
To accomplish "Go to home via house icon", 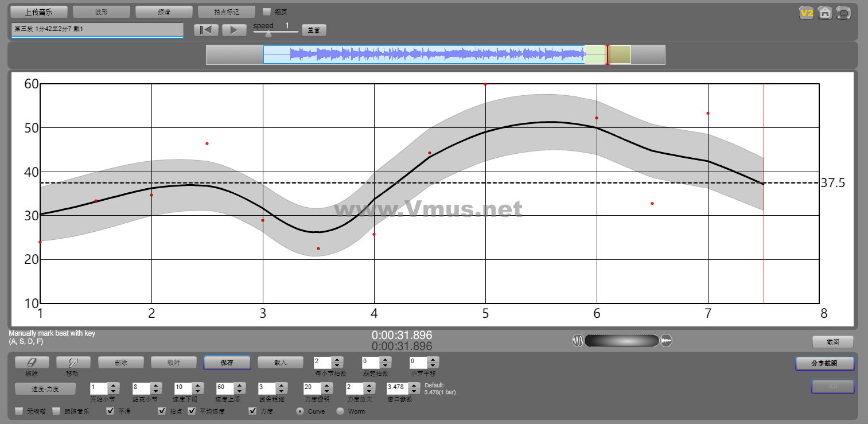I will coord(825,13).
